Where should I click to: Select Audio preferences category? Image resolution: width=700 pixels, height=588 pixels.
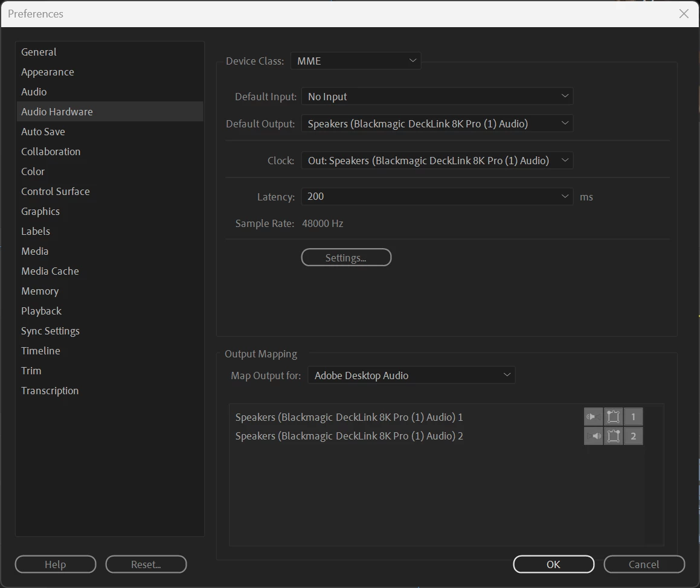click(x=110, y=91)
